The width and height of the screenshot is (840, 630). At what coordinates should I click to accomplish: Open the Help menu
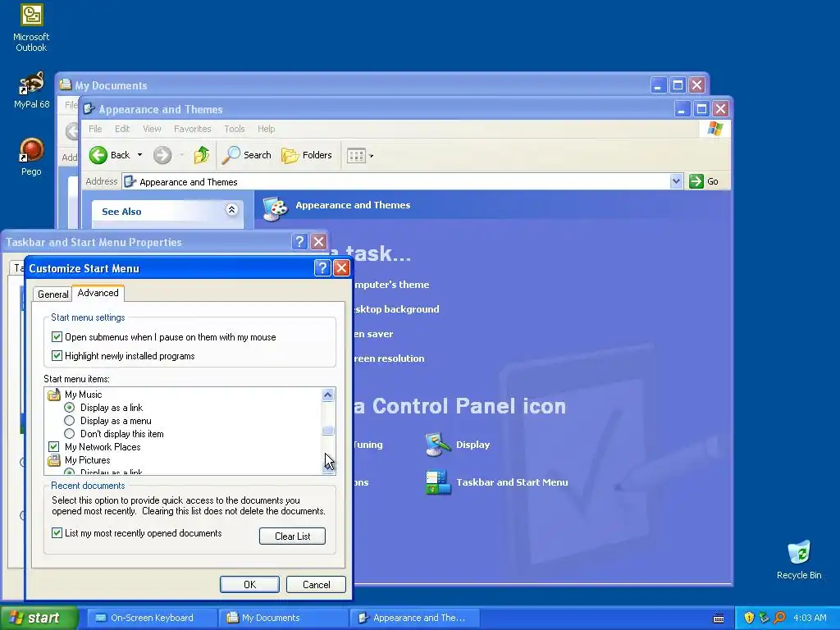pyautogui.click(x=267, y=129)
